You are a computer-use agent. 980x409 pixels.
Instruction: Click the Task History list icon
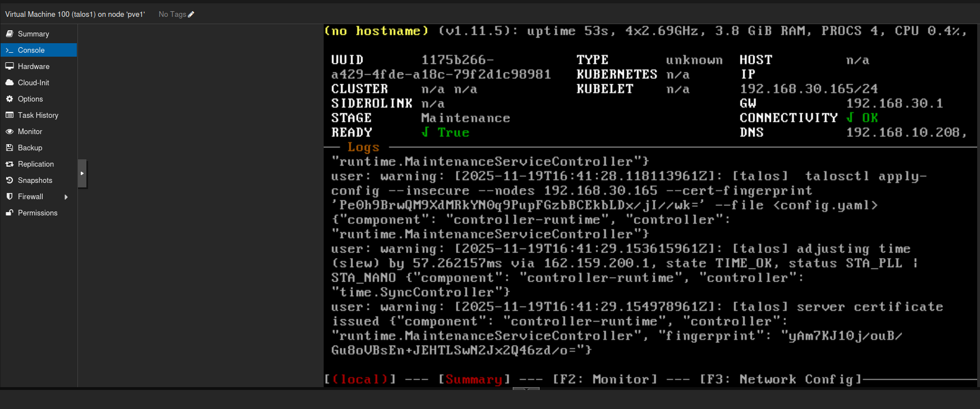click(10, 115)
